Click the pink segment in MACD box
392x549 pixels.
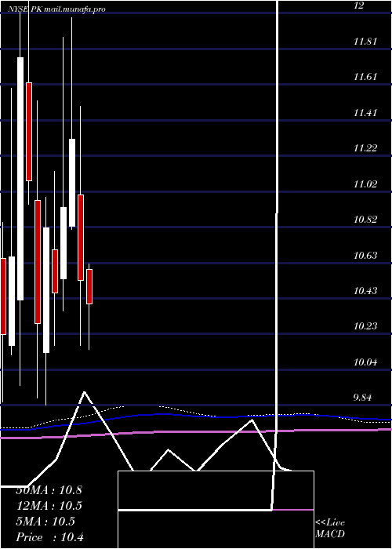tap(293, 510)
